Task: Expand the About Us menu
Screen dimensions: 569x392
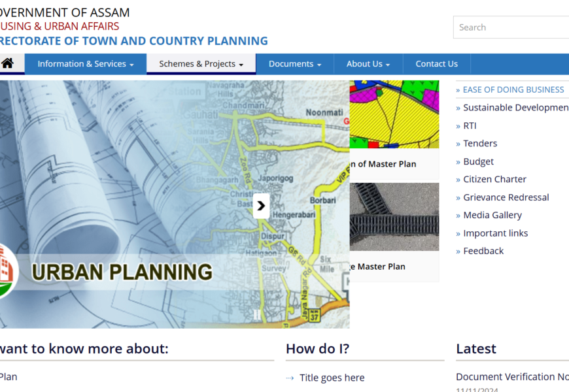Action: pyautogui.click(x=368, y=64)
